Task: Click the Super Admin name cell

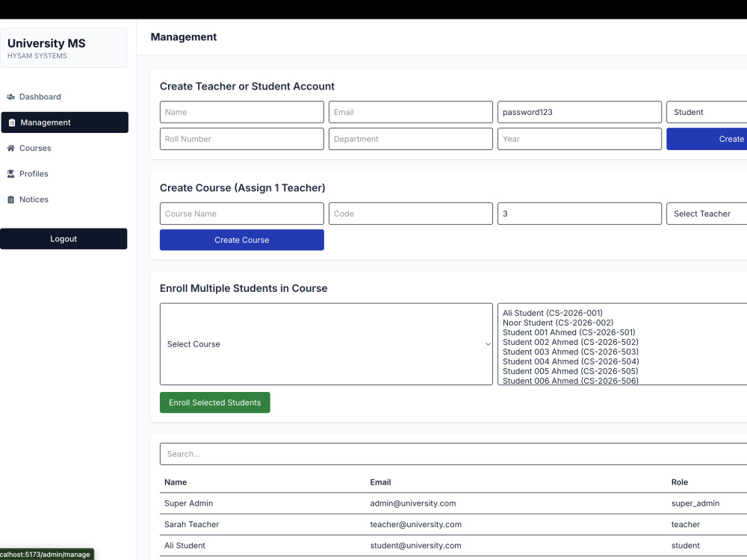Action: click(x=189, y=503)
